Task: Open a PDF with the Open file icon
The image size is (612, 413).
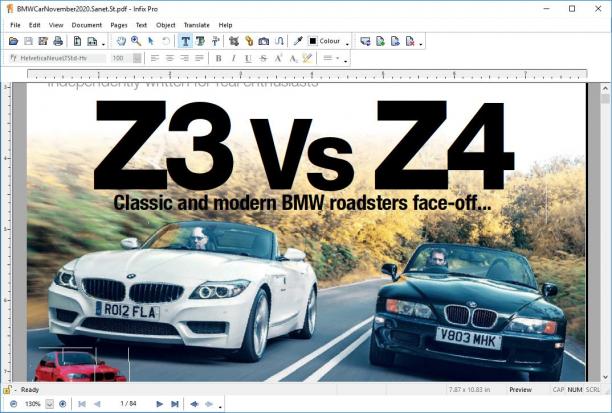Action: (x=14, y=41)
